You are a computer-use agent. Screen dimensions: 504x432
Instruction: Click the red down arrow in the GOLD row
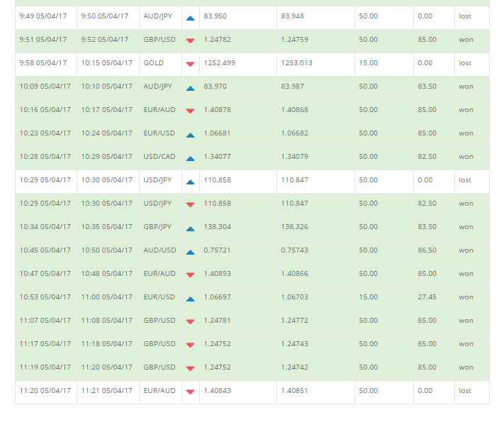pos(190,65)
